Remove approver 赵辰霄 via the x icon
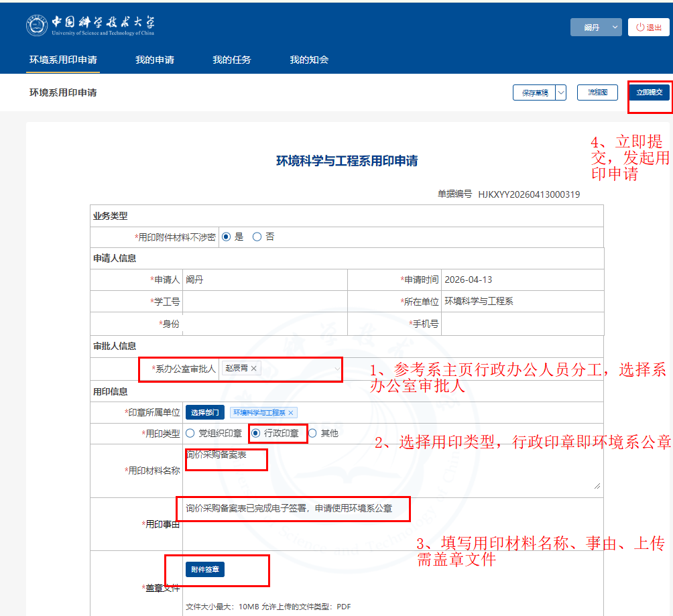The width and height of the screenshot is (673, 616). point(254,369)
